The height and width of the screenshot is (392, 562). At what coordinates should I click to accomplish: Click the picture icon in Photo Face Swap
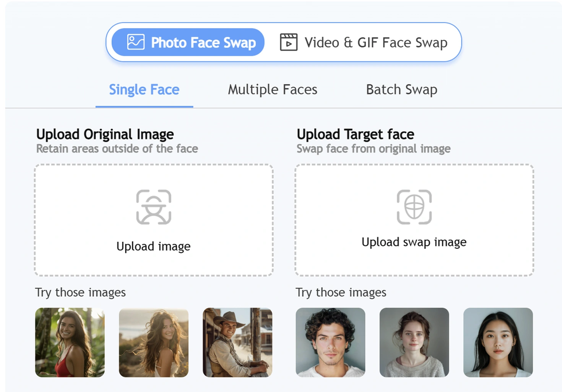(x=136, y=42)
